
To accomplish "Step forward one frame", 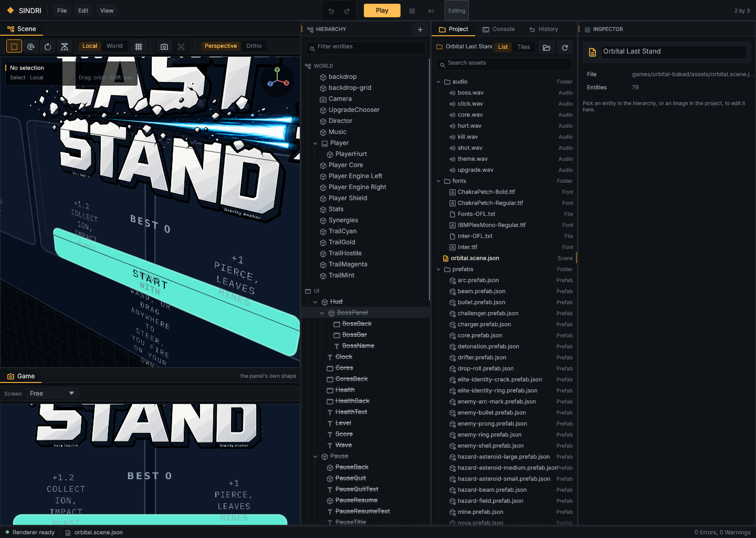I will click(x=431, y=11).
